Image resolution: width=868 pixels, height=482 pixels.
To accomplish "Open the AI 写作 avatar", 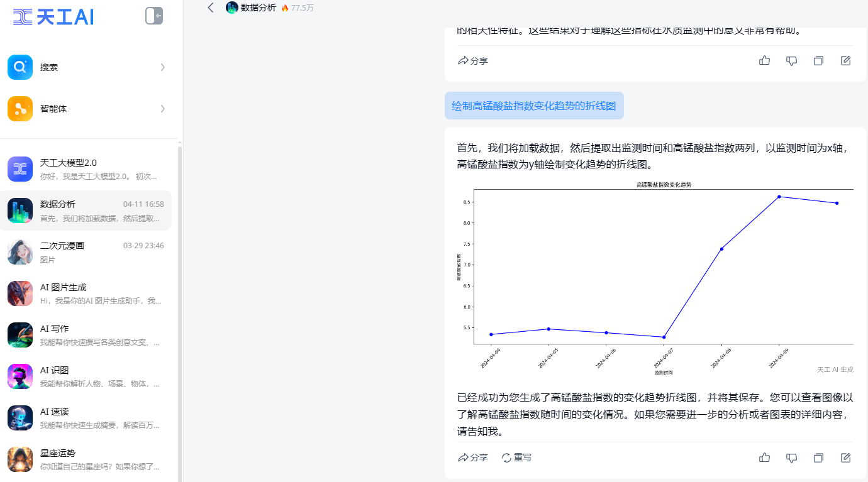I will [20, 335].
